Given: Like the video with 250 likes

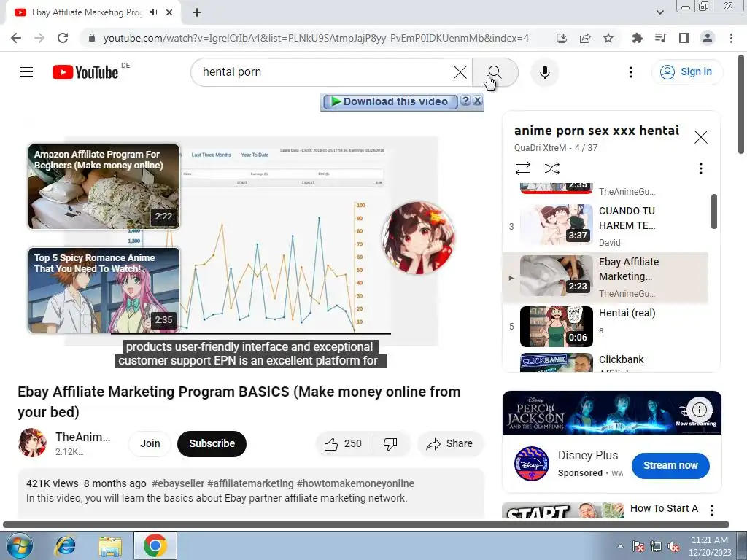Looking at the screenshot, I should 344,444.
